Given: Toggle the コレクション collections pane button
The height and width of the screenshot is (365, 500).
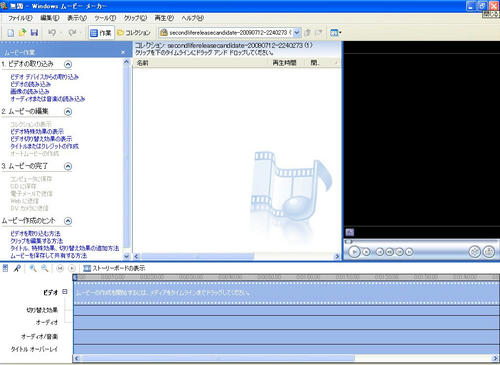Looking at the screenshot, I should tap(134, 33).
